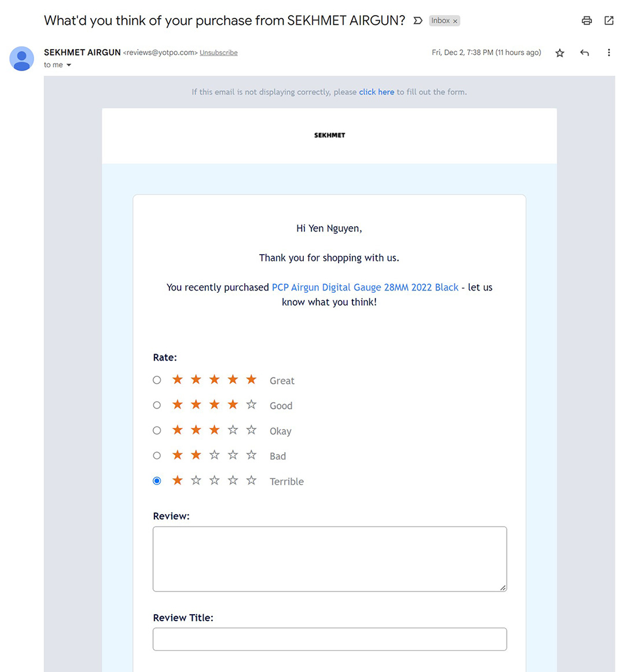Select the three-star Okay rating
Screen dimensions: 625x672
coord(157,430)
